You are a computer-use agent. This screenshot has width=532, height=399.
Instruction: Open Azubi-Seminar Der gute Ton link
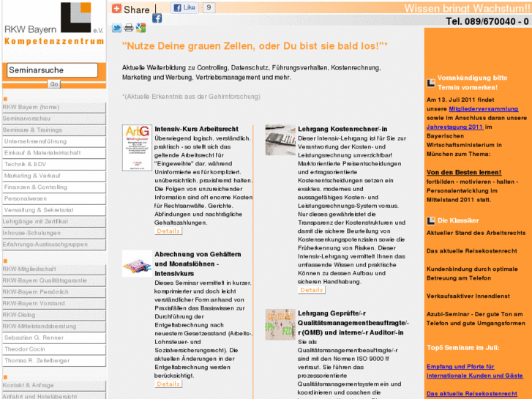coord(476,319)
